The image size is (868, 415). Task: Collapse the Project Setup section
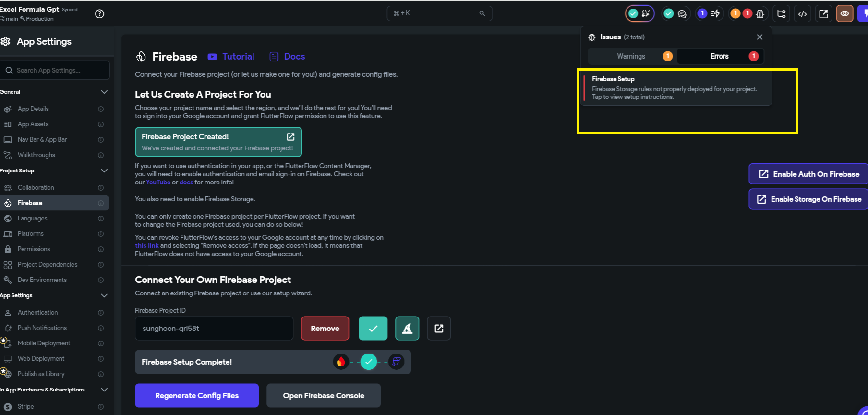pos(104,171)
